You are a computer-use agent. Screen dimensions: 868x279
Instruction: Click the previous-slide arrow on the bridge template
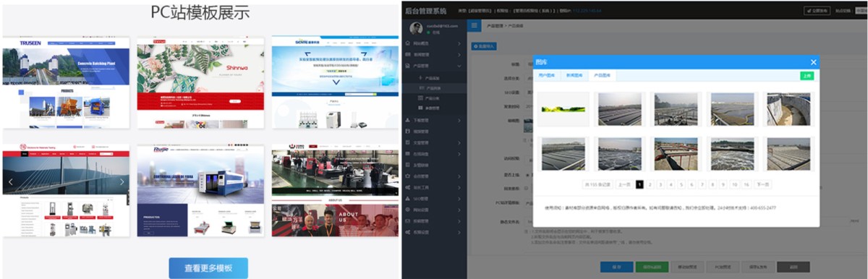pos(10,181)
